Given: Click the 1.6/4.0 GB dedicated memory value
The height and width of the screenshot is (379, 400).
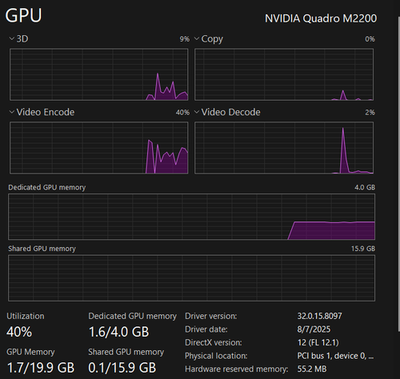Looking at the screenshot, I should click(x=119, y=332).
